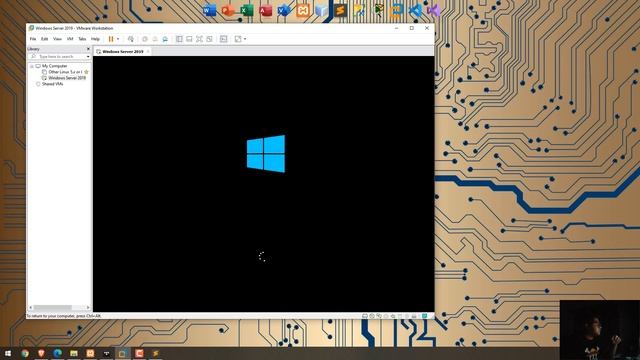Click the green message log status icon
This screenshot has width=640, height=360.
coord(424,316)
